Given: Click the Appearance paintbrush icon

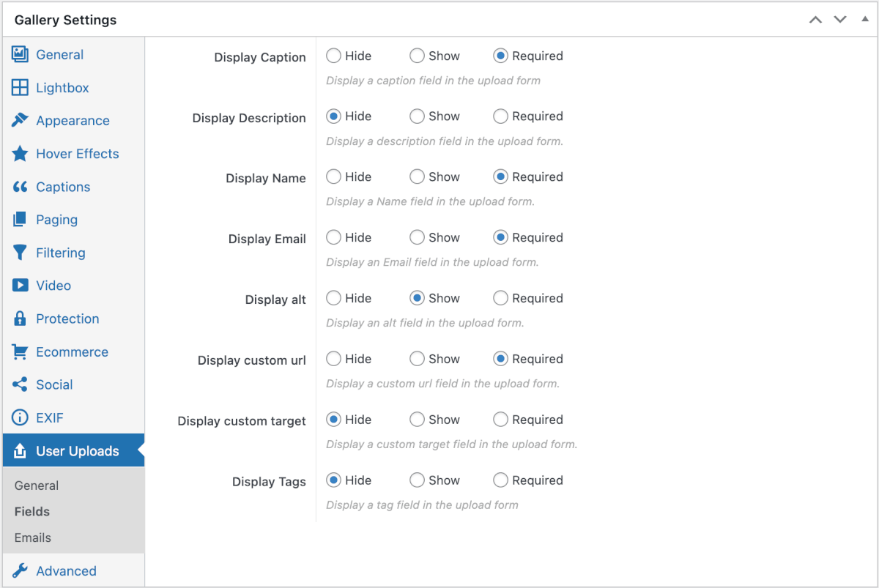Looking at the screenshot, I should click(x=20, y=121).
